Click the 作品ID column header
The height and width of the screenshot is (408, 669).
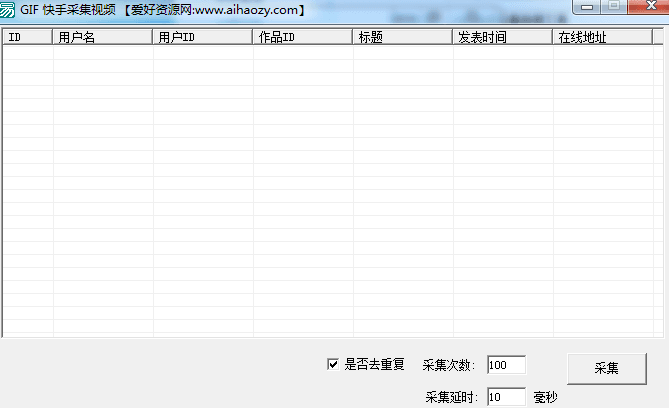pyautogui.click(x=303, y=37)
